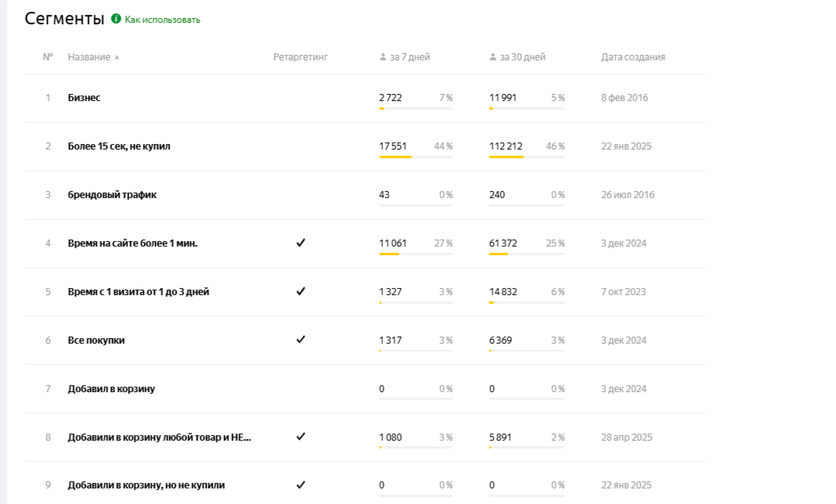
Task: Click retargeting checkmark for 'Время на сайте более 1 мин.'
Action: click(x=301, y=243)
